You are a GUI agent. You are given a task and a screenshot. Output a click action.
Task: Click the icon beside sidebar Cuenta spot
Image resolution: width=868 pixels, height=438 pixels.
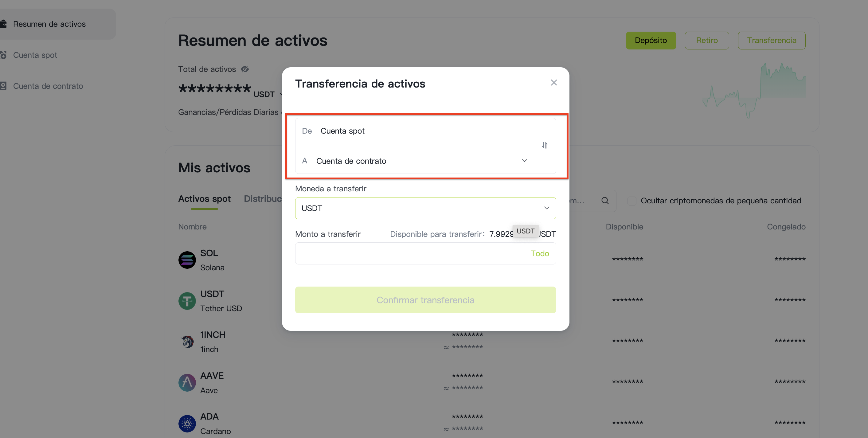click(3, 55)
